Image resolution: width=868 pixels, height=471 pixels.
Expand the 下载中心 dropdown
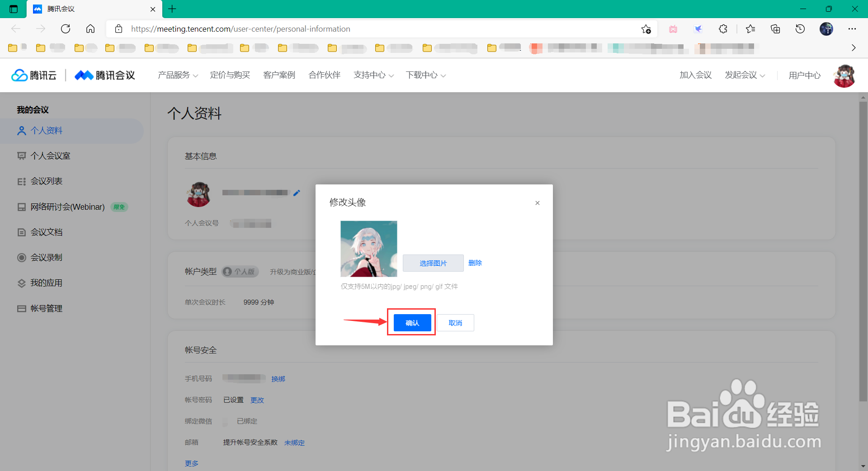[x=425, y=75]
